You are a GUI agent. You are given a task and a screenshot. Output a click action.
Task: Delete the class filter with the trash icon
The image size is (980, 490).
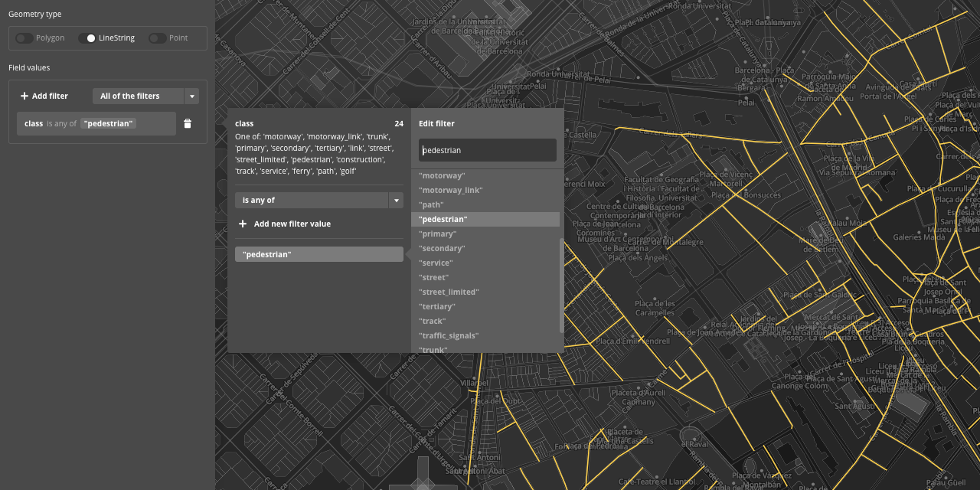coord(188,122)
